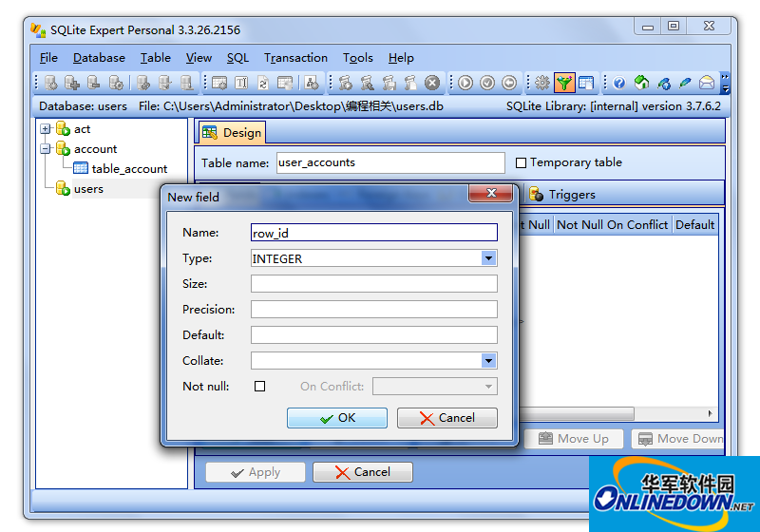
Task: Click the Add/Open Database toolbar icon
Action: pos(72,83)
